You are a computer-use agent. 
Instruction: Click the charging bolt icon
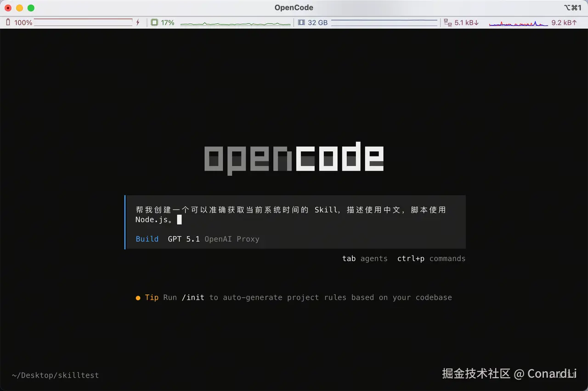tap(138, 22)
